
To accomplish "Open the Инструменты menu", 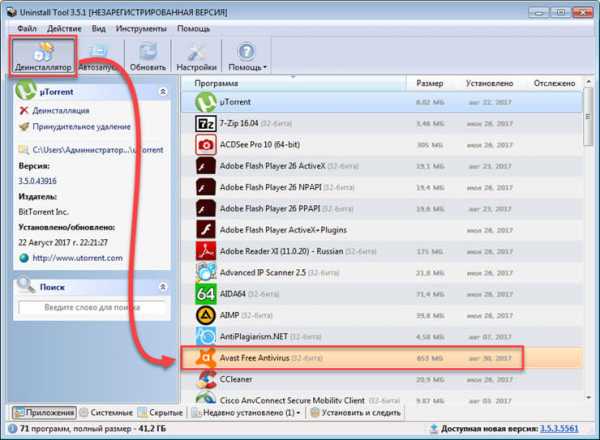I will coord(140,27).
